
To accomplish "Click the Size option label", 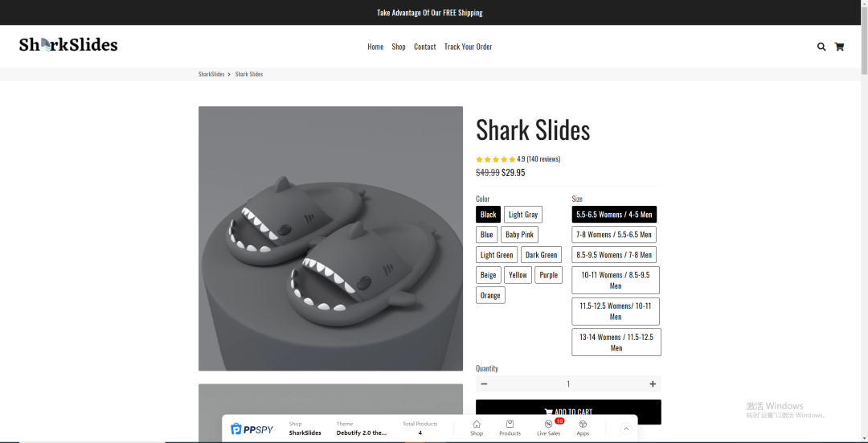I will click(x=577, y=199).
